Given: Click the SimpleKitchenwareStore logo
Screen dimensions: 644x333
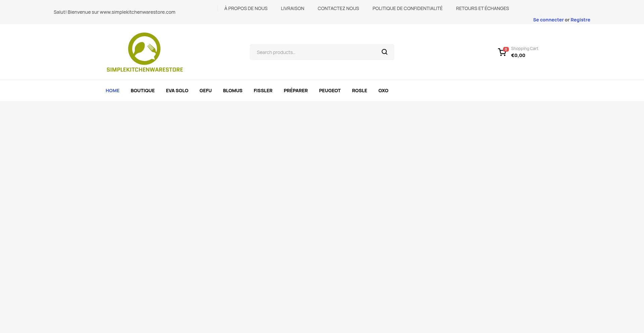Looking at the screenshot, I should point(145,52).
